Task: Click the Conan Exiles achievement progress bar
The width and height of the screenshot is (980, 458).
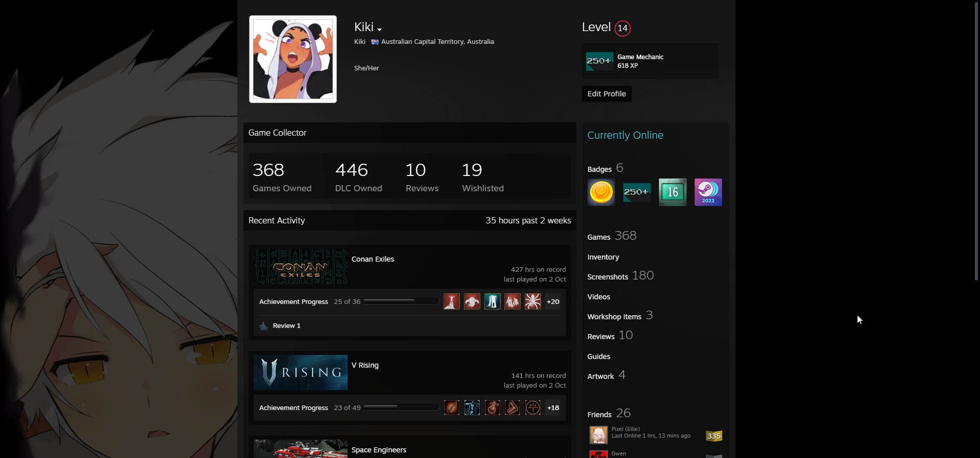Action: 401,301
